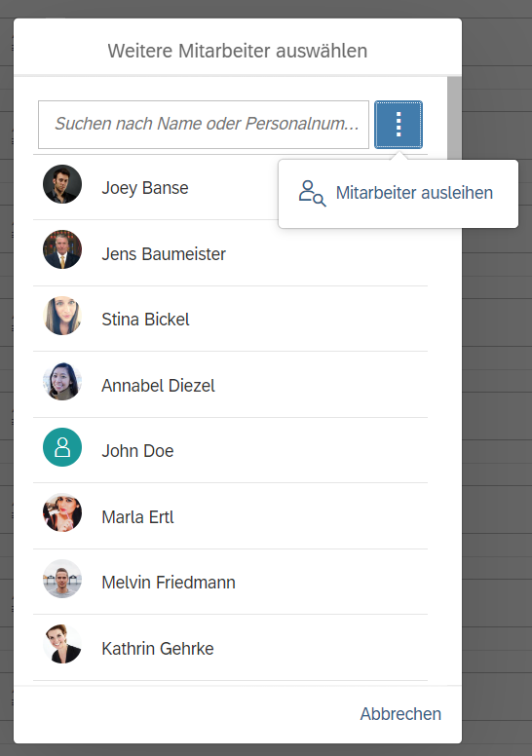Select Melvin Friedmann's profile photo
Viewport: 532px width, 756px height.
(x=62, y=579)
